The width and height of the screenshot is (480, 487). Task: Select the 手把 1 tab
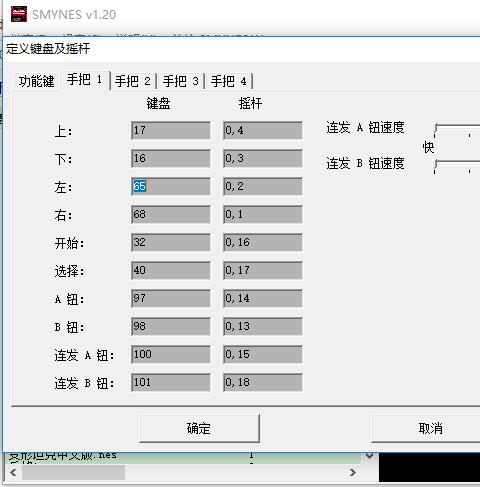[x=85, y=80]
